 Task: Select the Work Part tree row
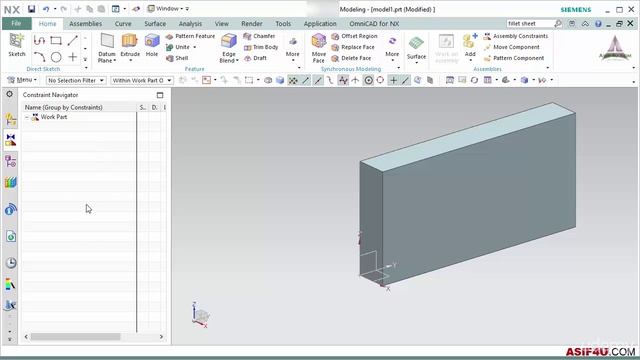[94, 117]
